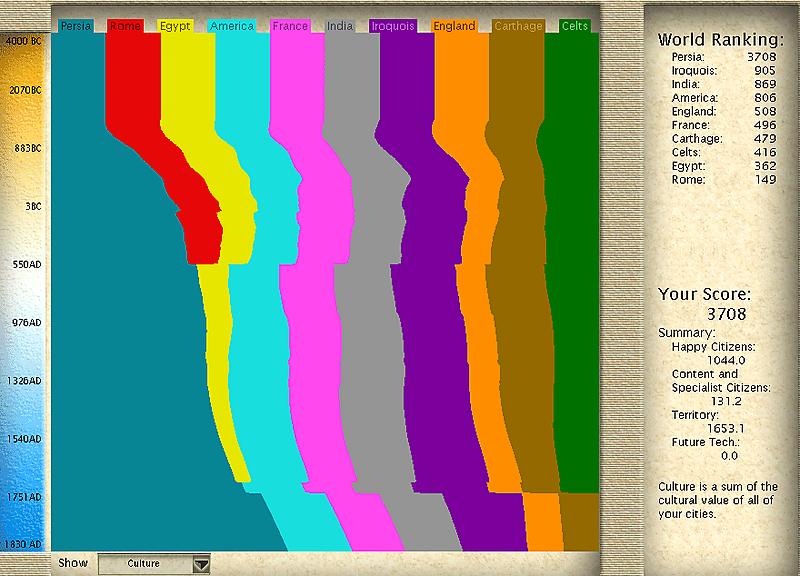
Task: Click the Culture selection box
Action: (154, 564)
